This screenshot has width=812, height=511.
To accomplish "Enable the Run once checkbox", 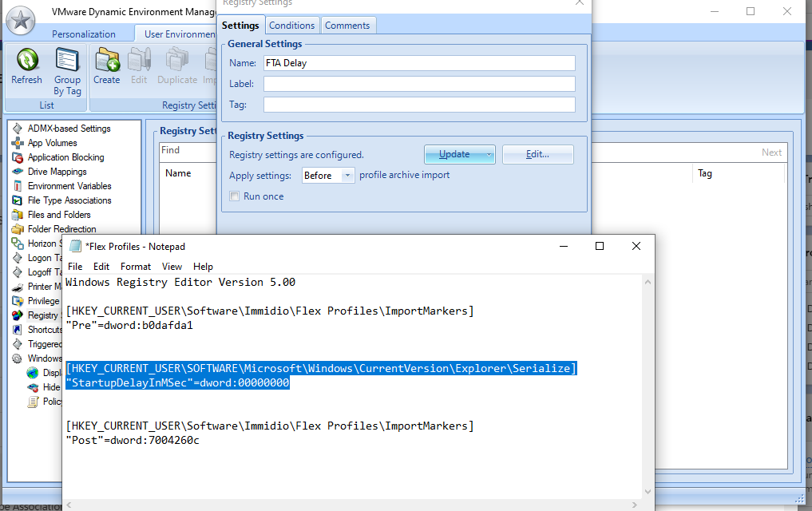I will point(235,196).
